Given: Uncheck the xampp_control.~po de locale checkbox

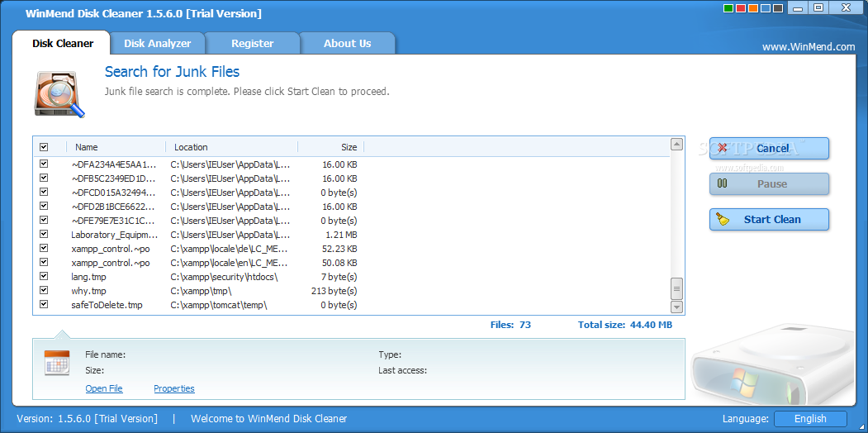Looking at the screenshot, I should [x=44, y=248].
